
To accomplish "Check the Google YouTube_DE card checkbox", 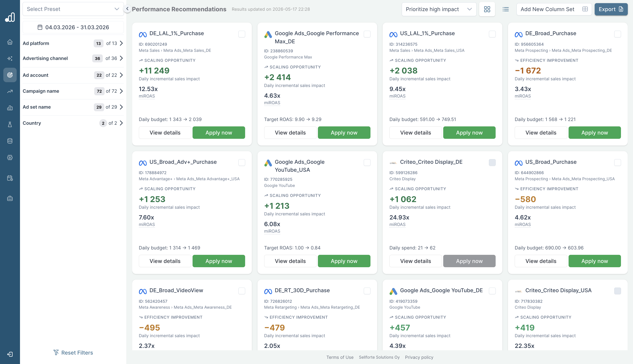I will [492, 291].
